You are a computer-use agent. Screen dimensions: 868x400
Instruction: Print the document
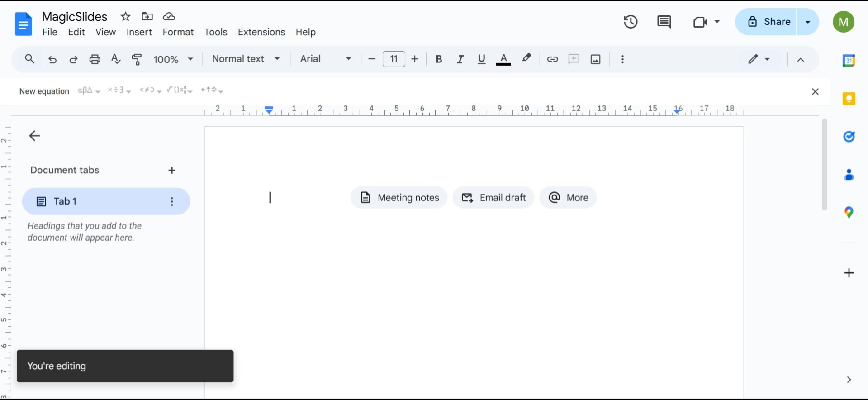click(x=95, y=59)
